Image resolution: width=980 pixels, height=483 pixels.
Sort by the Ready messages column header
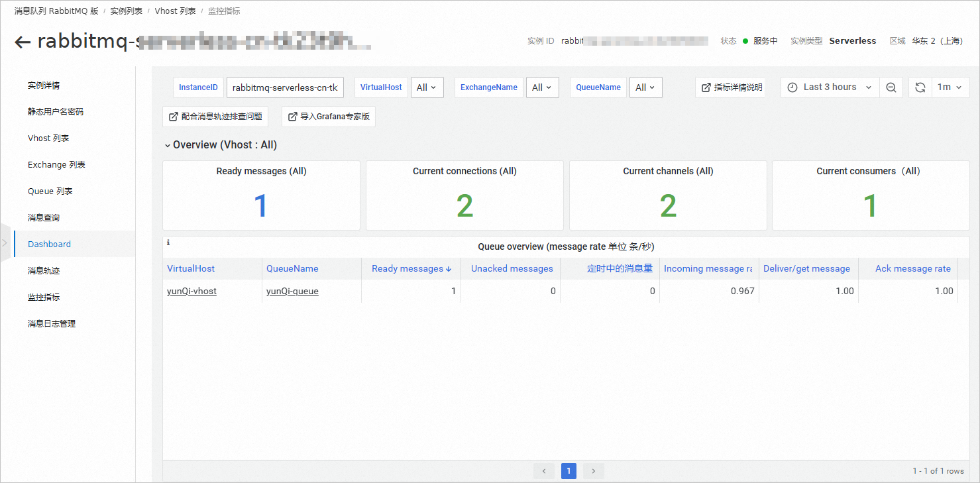click(x=411, y=268)
